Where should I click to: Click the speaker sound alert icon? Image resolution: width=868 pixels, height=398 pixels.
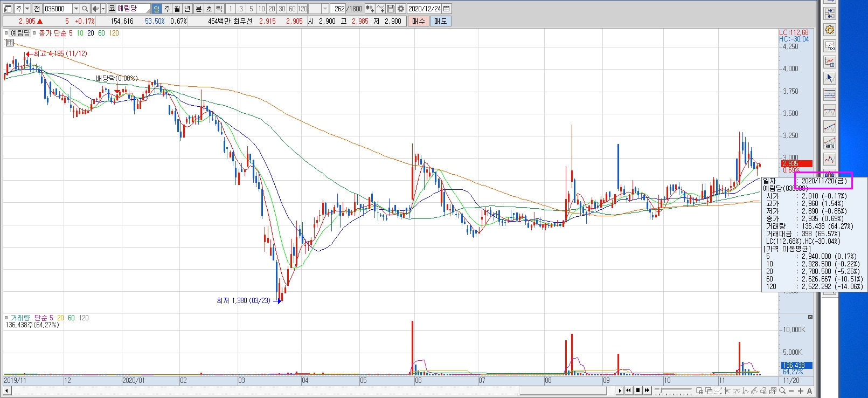[x=95, y=9]
